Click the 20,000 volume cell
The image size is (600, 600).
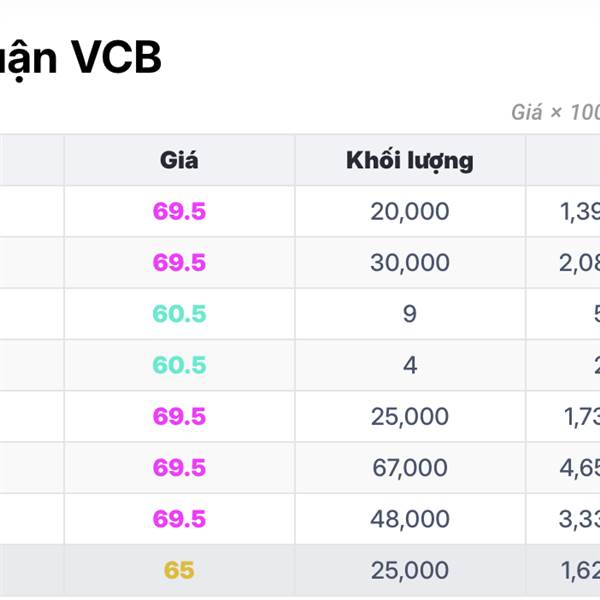tap(409, 211)
